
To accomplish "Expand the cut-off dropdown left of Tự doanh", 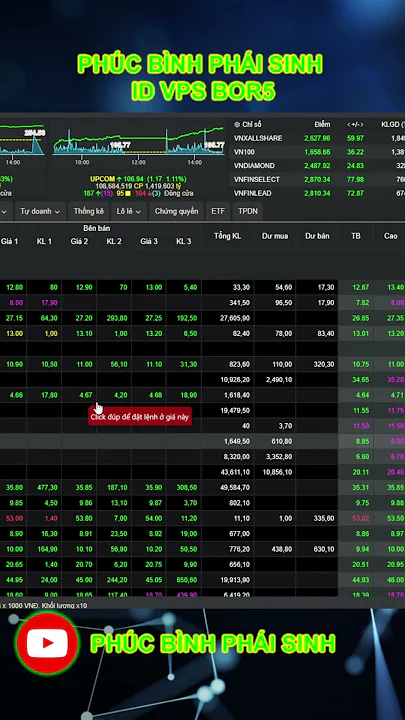I will pos(6,211).
